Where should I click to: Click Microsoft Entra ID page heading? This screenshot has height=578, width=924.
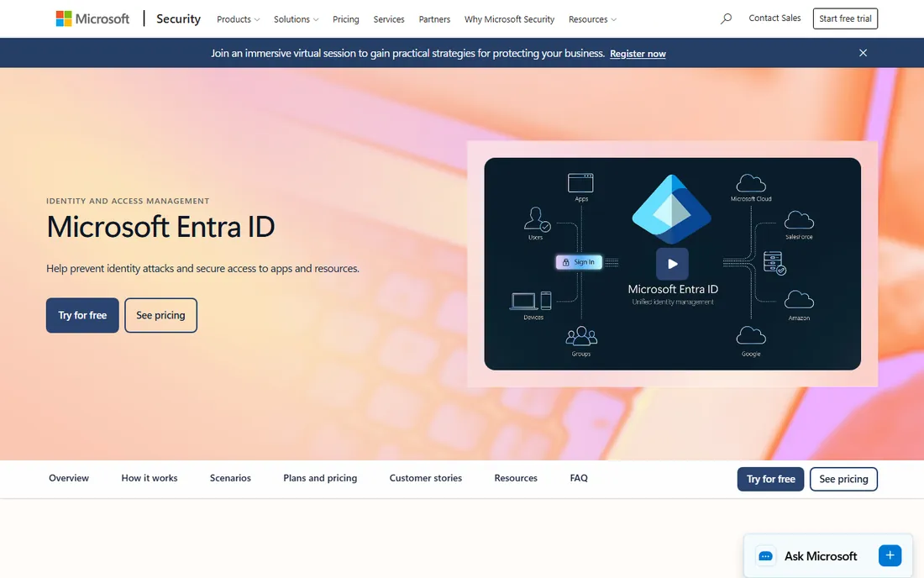coord(160,227)
